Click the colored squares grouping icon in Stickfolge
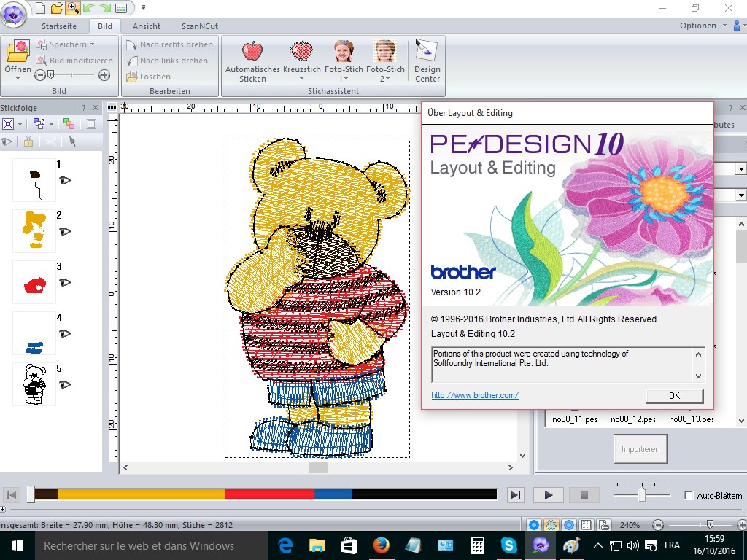 pos(69,124)
